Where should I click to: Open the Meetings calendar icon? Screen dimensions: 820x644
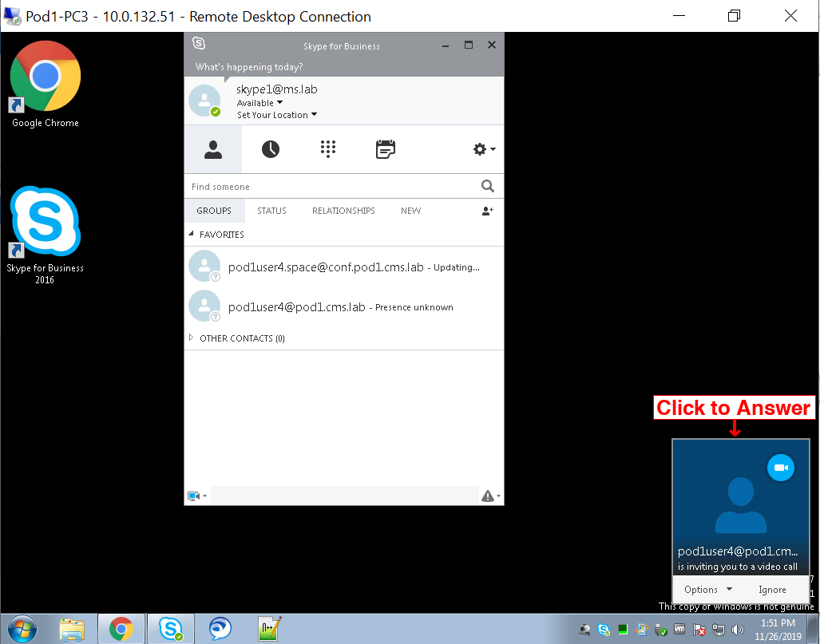(386, 149)
